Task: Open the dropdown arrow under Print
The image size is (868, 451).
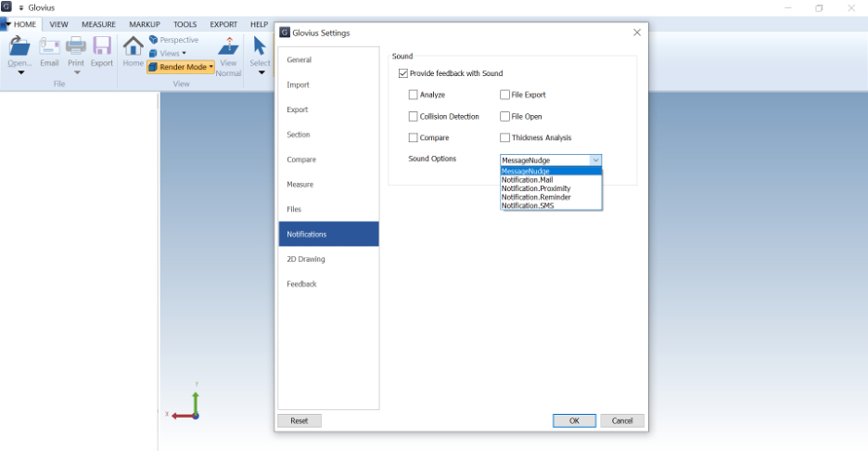Action: 77,72
